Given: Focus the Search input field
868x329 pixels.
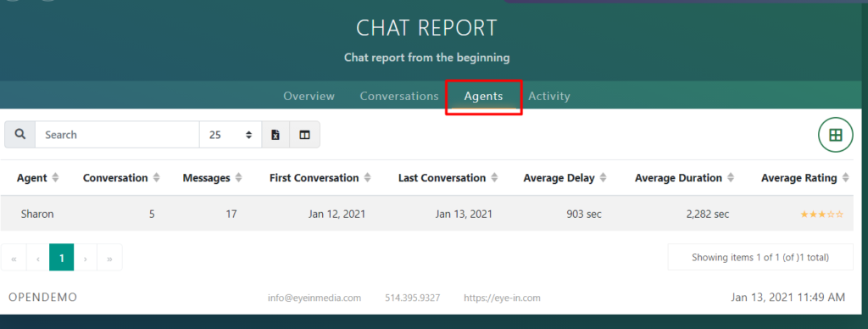Looking at the screenshot, I should (x=117, y=135).
